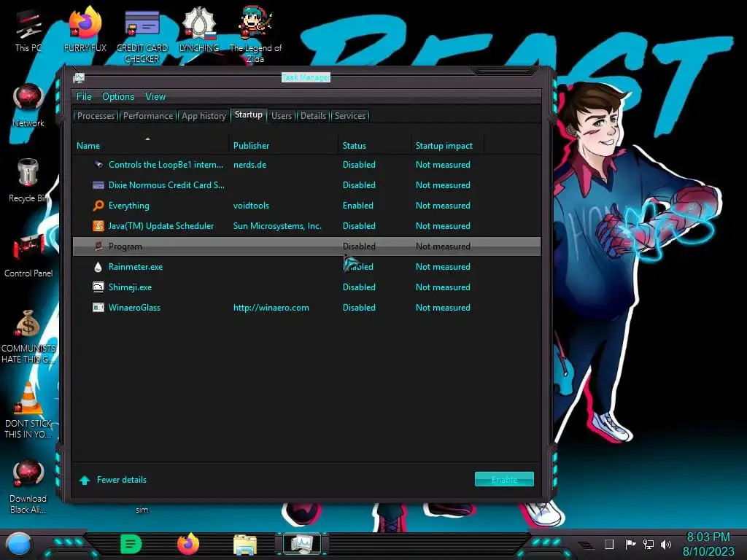Screen dimensions: 747x560
Task: Open the Recycle Bin desktop icon
Action: pos(28,181)
